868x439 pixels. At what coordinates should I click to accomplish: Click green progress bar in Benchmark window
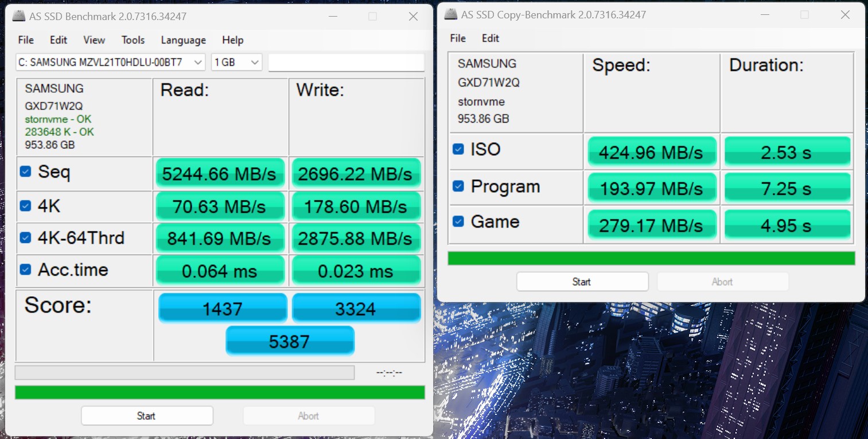220,393
